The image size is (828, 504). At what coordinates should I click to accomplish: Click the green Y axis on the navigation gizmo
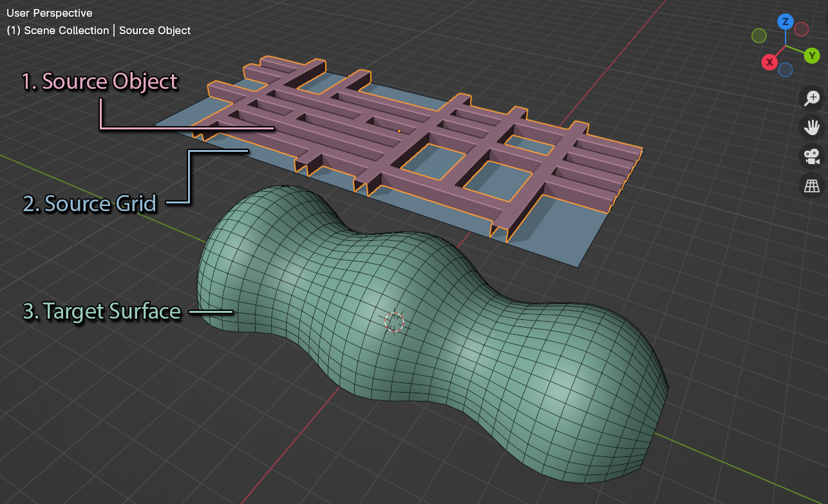(812, 55)
